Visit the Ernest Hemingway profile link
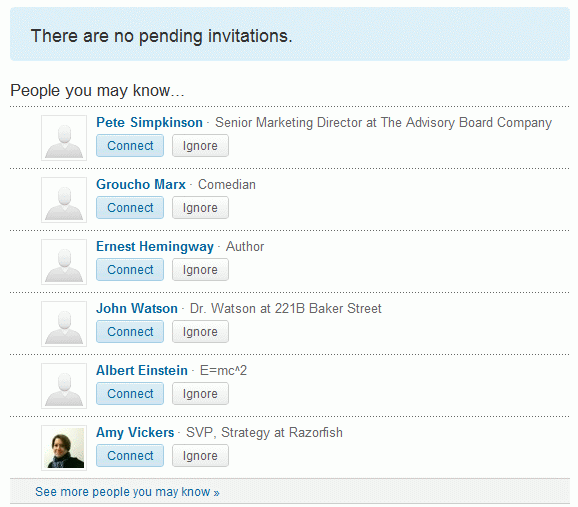Image resolution: width=578 pixels, height=507 pixels. point(155,247)
